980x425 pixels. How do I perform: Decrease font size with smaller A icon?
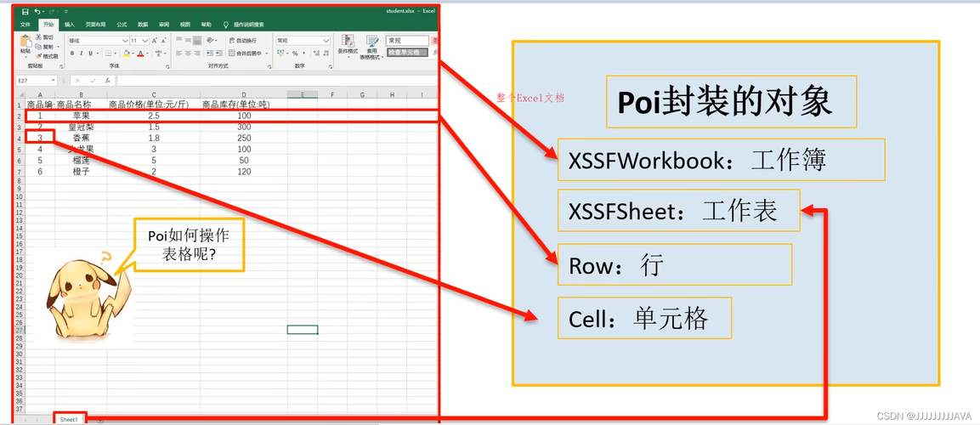pos(164,41)
